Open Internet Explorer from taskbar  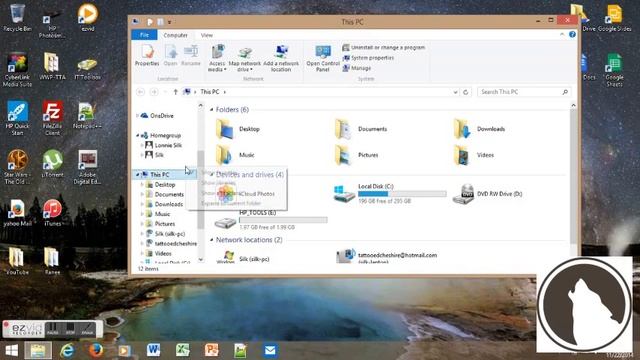coord(67,350)
